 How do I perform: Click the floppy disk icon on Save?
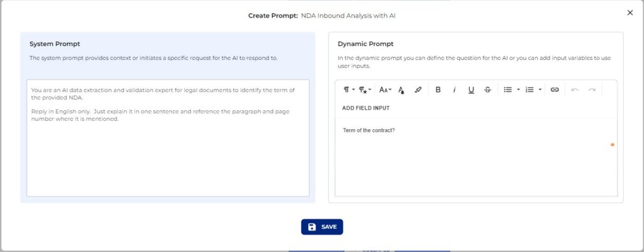[x=312, y=227]
